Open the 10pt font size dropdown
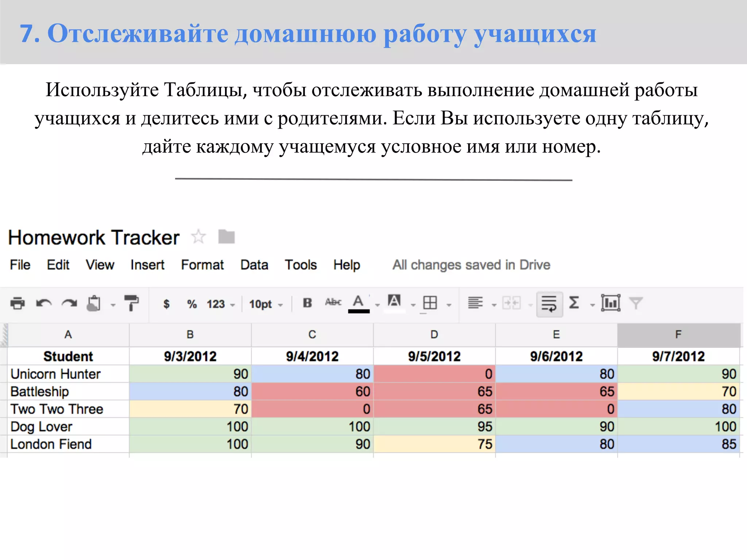 (266, 304)
